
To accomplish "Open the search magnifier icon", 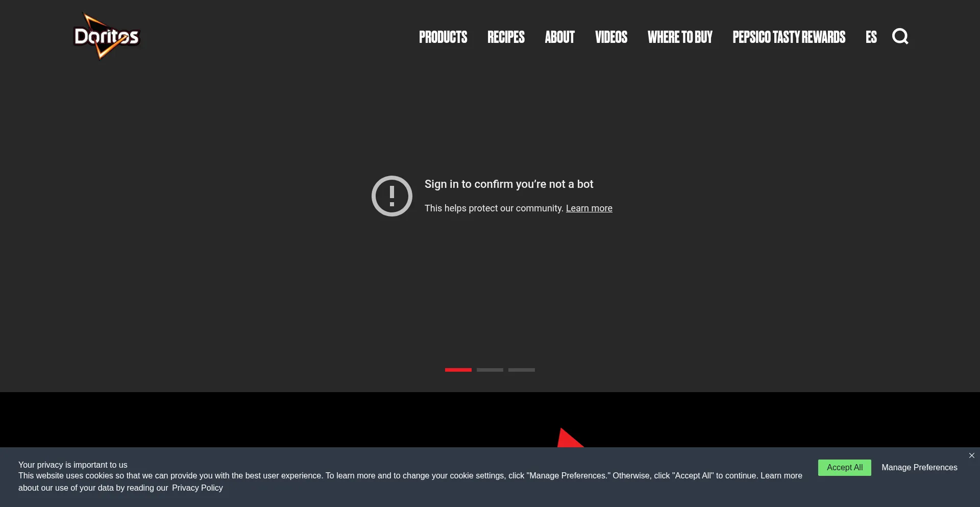I will pos(900,37).
